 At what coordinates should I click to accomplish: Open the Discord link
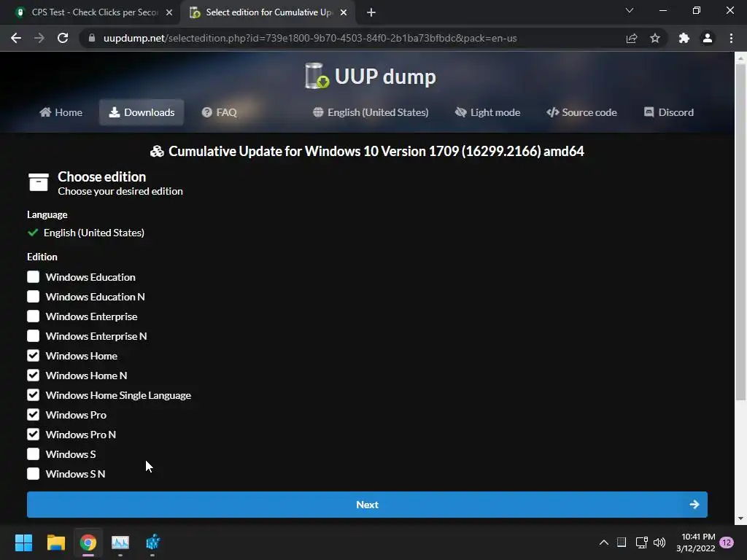(x=669, y=112)
